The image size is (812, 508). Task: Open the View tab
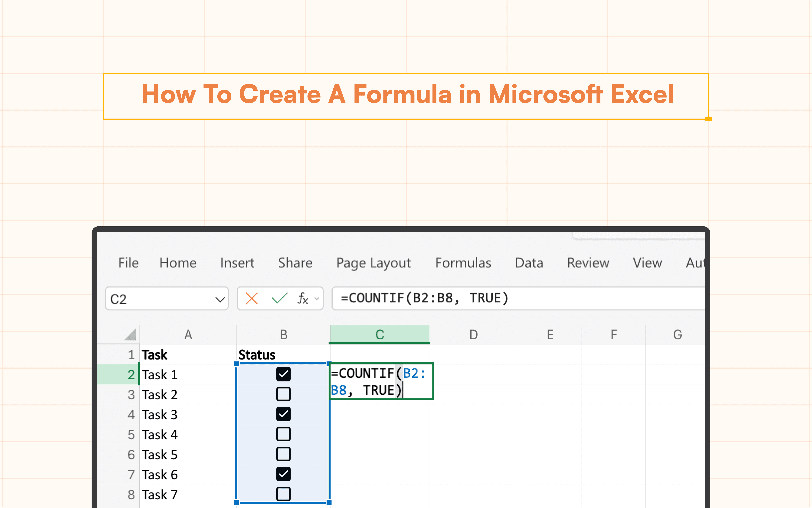(647, 263)
